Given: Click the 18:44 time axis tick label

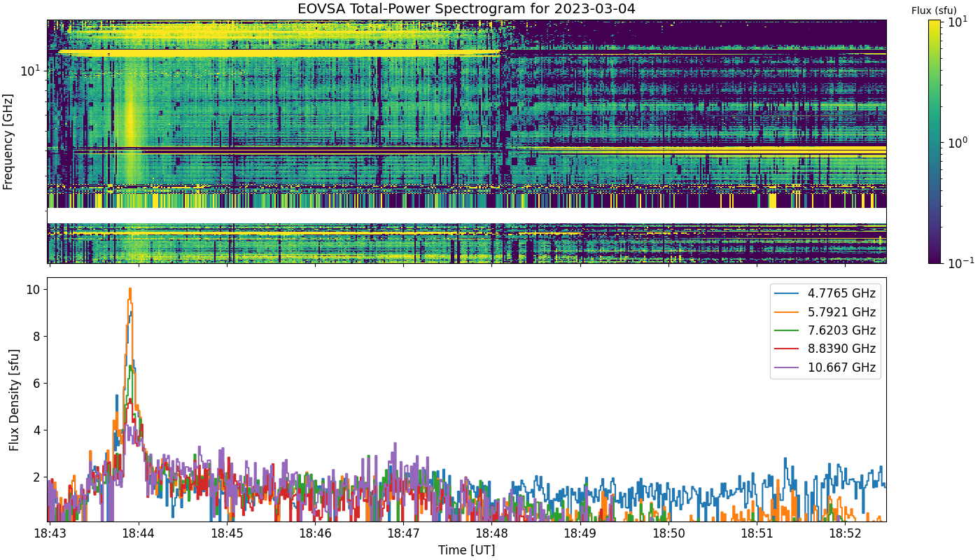Looking at the screenshot, I should (138, 534).
